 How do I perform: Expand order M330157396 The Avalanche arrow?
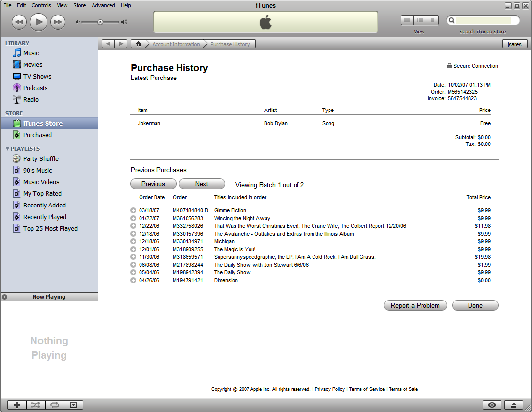click(133, 234)
